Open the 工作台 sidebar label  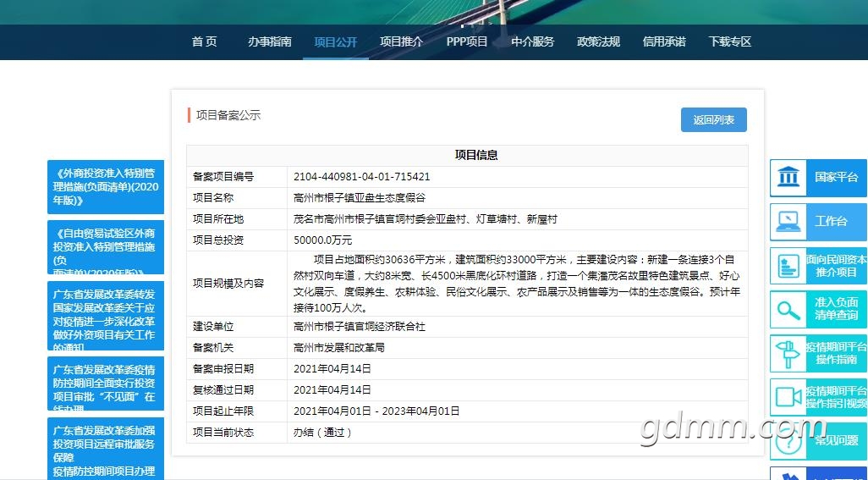coord(831,222)
